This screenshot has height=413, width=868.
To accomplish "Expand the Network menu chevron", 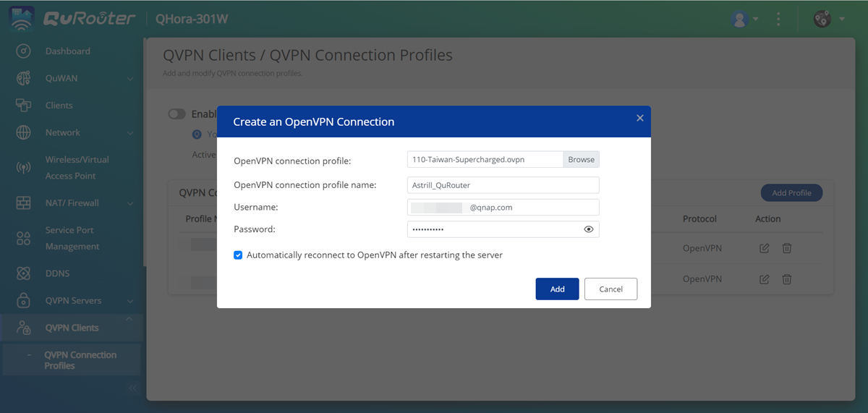I will [x=130, y=133].
